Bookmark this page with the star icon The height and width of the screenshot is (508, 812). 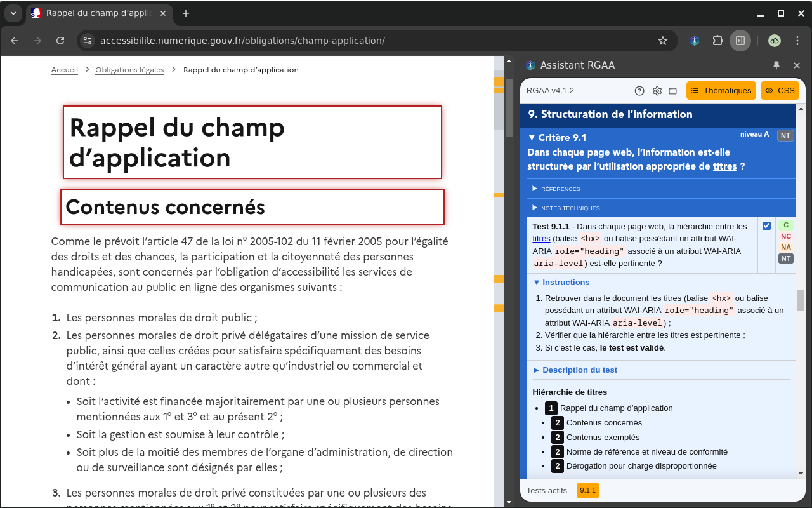click(663, 41)
